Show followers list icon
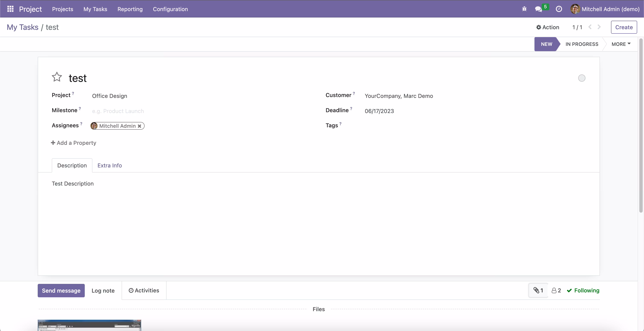The image size is (644, 331). tap(556, 290)
